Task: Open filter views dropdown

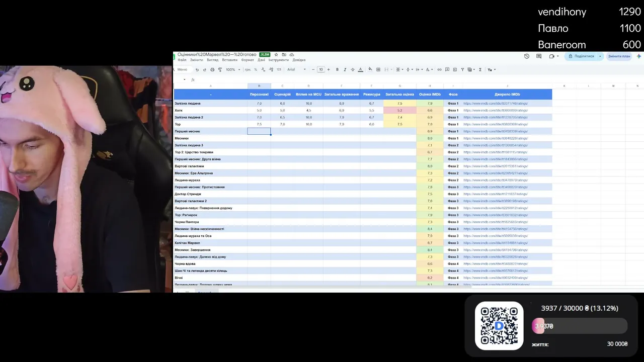Action: pyautogui.click(x=471, y=69)
